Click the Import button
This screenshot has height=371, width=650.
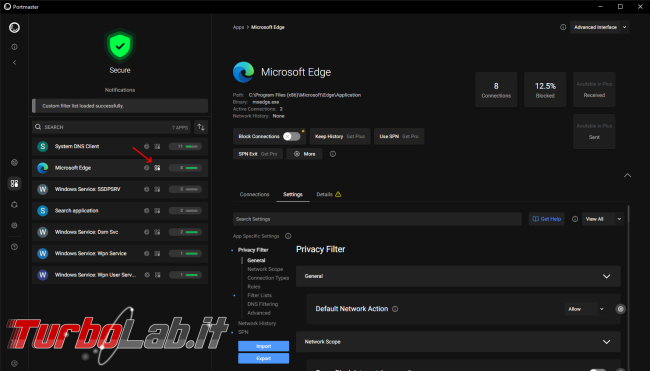(x=264, y=346)
